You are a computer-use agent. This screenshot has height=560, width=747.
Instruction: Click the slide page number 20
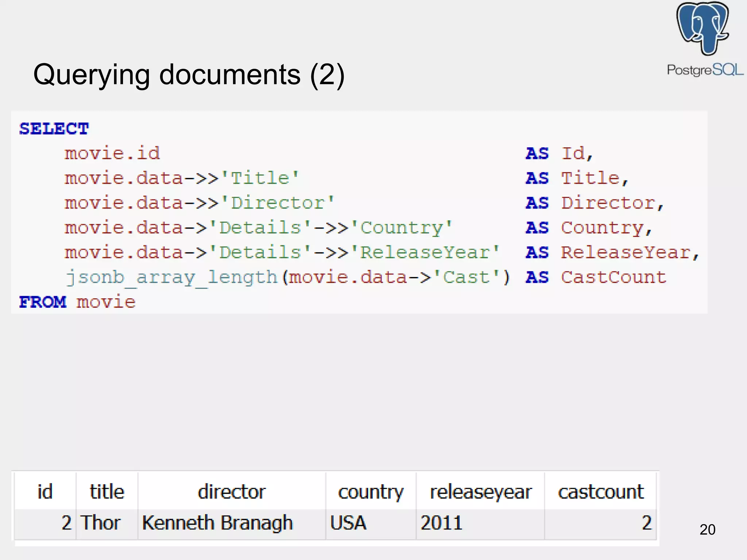click(707, 529)
